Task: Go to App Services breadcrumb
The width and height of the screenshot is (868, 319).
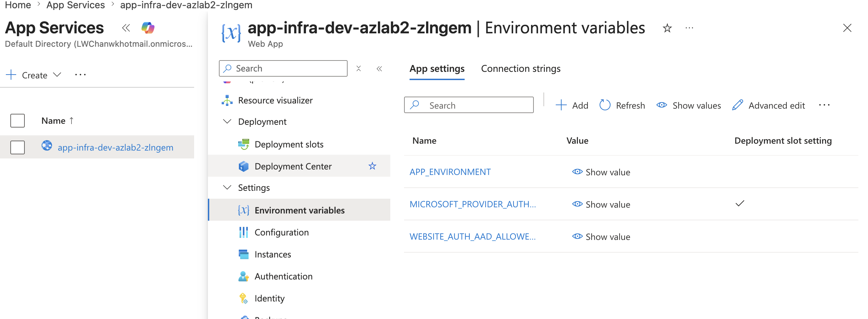Action: pyautogui.click(x=76, y=5)
